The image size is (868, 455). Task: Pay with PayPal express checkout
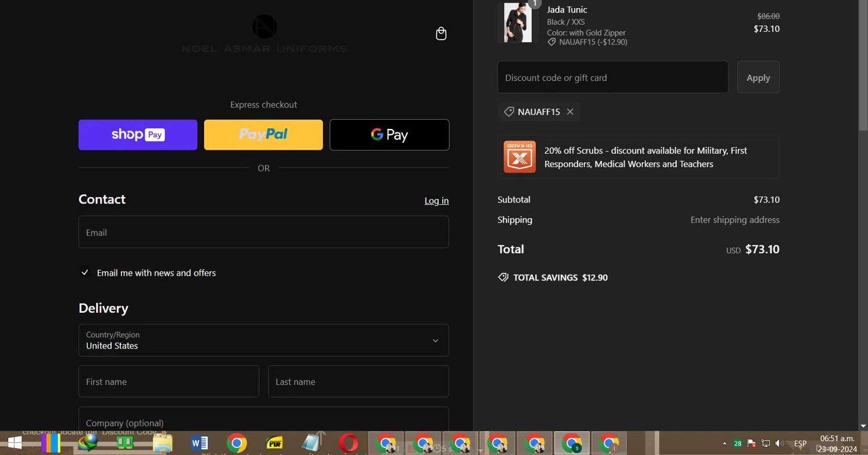(x=263, y=135)
